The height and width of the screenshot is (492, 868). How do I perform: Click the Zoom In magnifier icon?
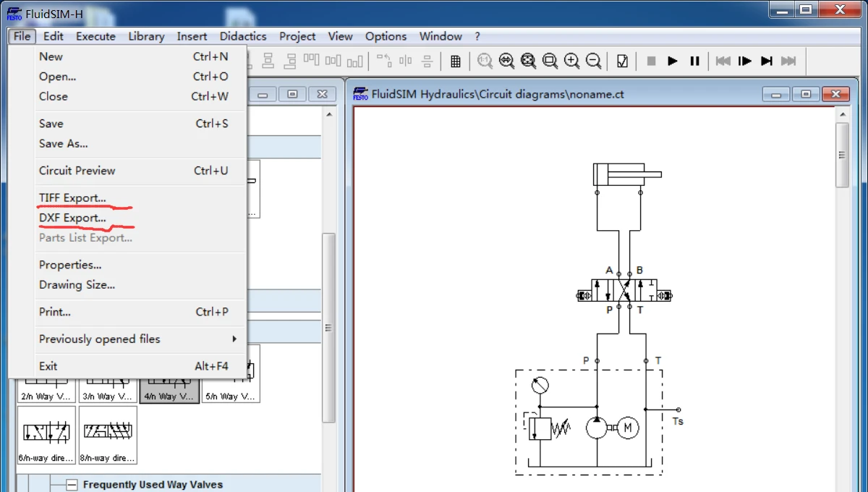point(572,61)
